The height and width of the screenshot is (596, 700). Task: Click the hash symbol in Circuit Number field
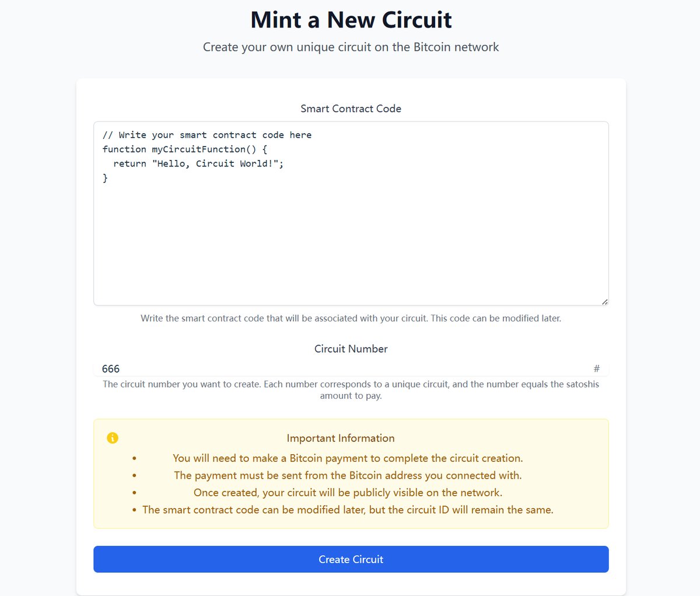click(596, 369)
